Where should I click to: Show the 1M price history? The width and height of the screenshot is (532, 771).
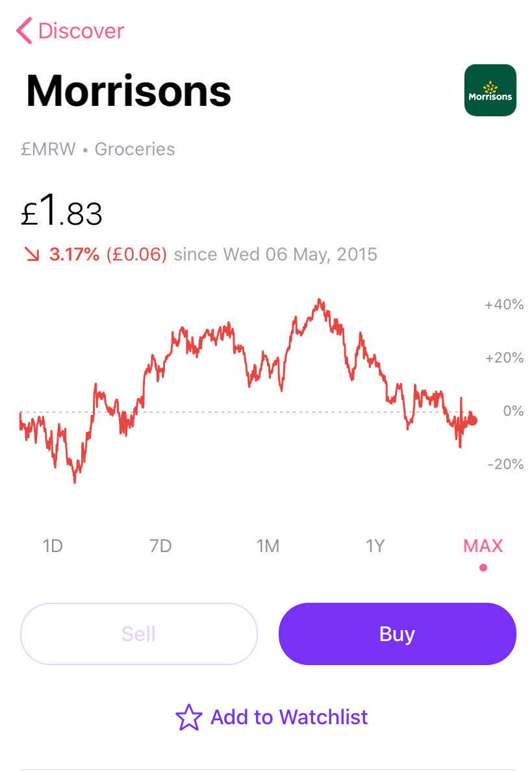tap(268, 546)
